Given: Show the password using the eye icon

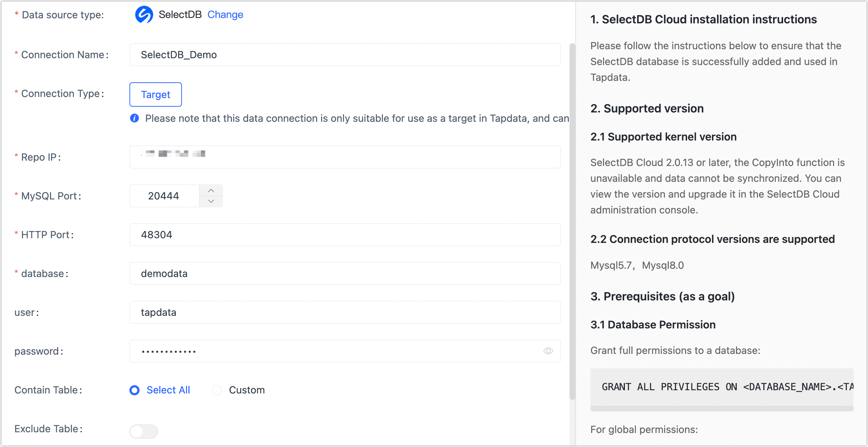Looking at the screenshot, I should (548, 351).
